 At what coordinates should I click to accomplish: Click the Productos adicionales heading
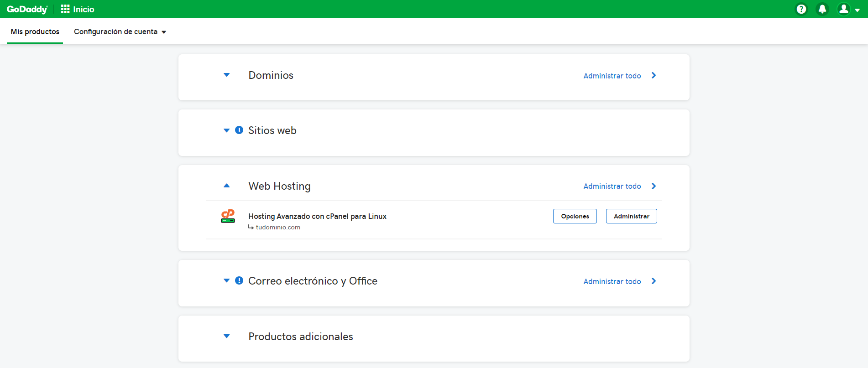[x=301, y=337]
